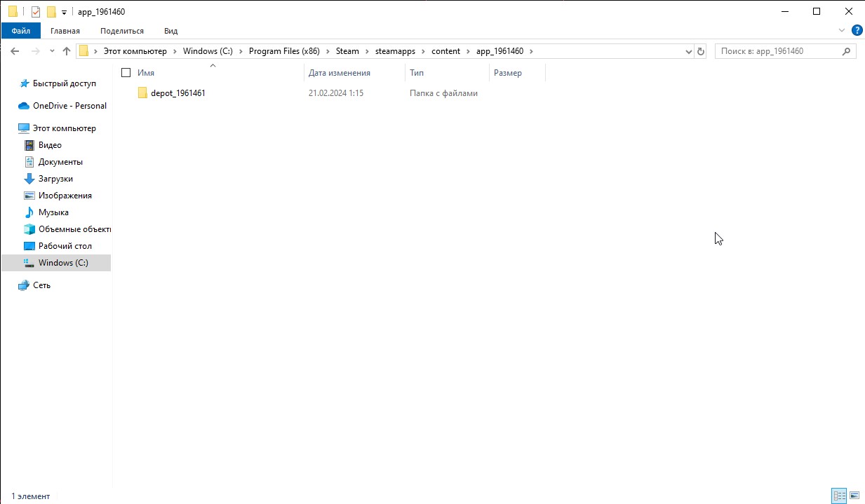
Task: Open recent locations dropdown arrow
Action: tap(51, 51)
